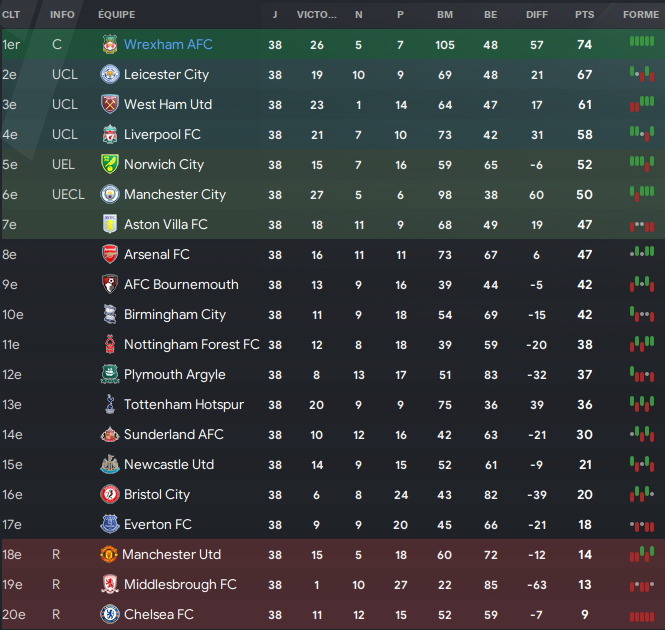This screenshot has width=665, height=630.
Task: Click the Leicester City club badge
Action: [110, 75]
